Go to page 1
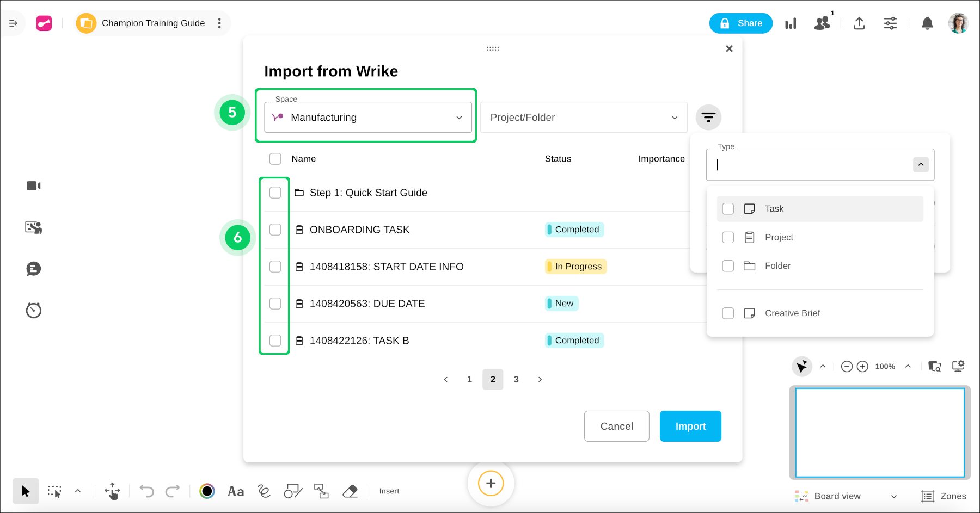Viewport: 980px width, 513px height. 469,380
